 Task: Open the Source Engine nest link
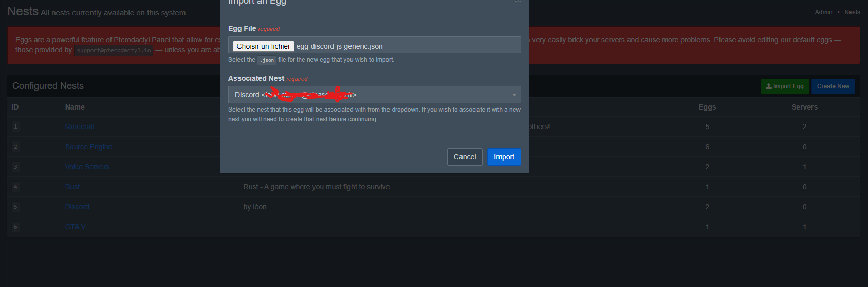tap(88, 147)
